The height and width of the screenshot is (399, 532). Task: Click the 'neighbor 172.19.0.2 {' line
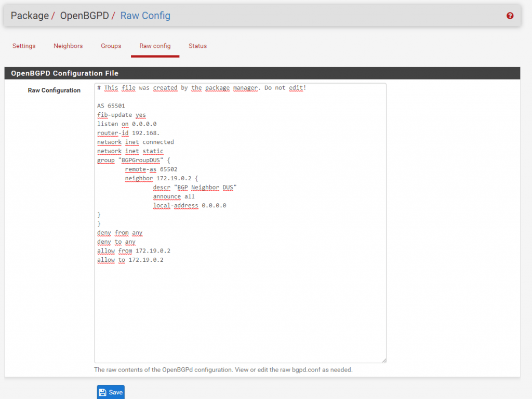162,178
